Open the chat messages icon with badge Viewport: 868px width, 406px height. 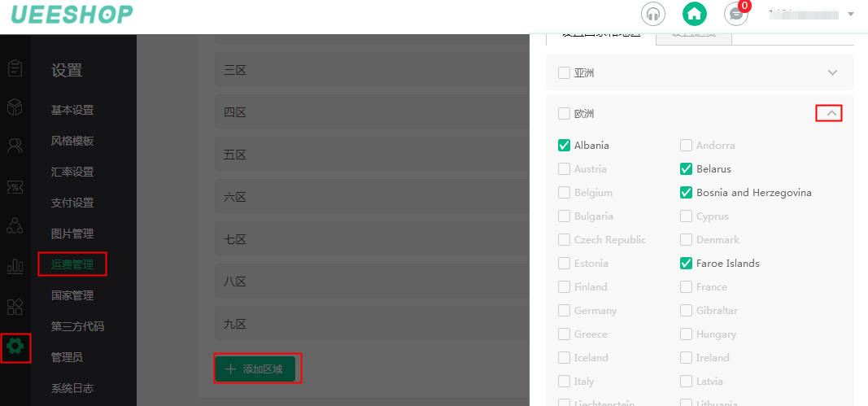click(736, 14)
